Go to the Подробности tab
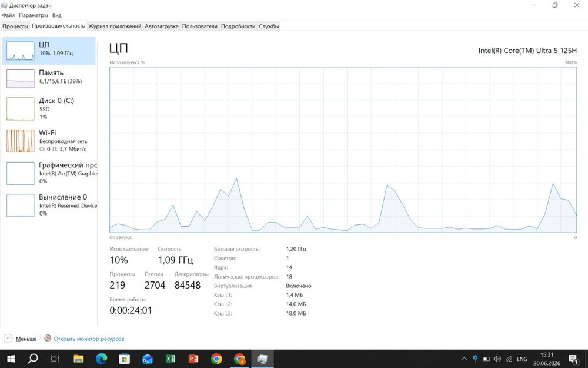This screenshot has height=368, width=588. point(238,26)
